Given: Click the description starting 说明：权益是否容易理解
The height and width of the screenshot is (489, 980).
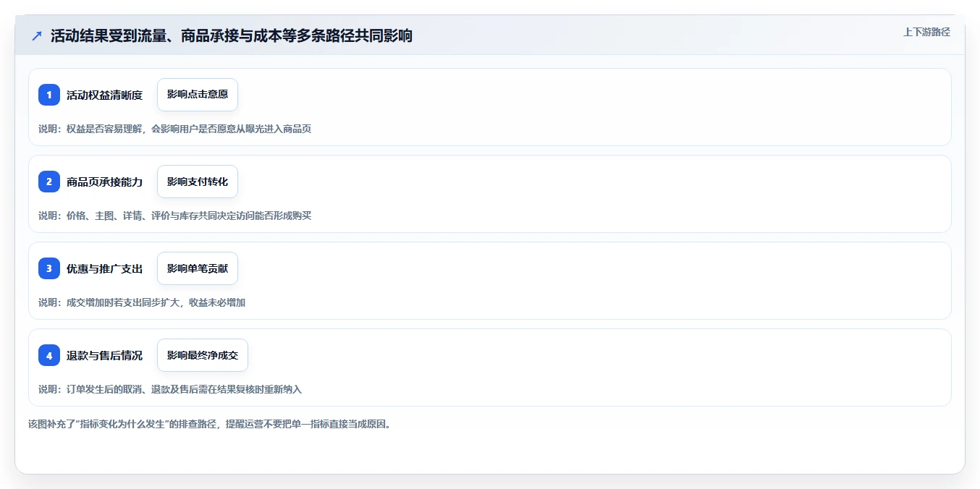Looking at the screenshot, I should (x=175, y=129).
